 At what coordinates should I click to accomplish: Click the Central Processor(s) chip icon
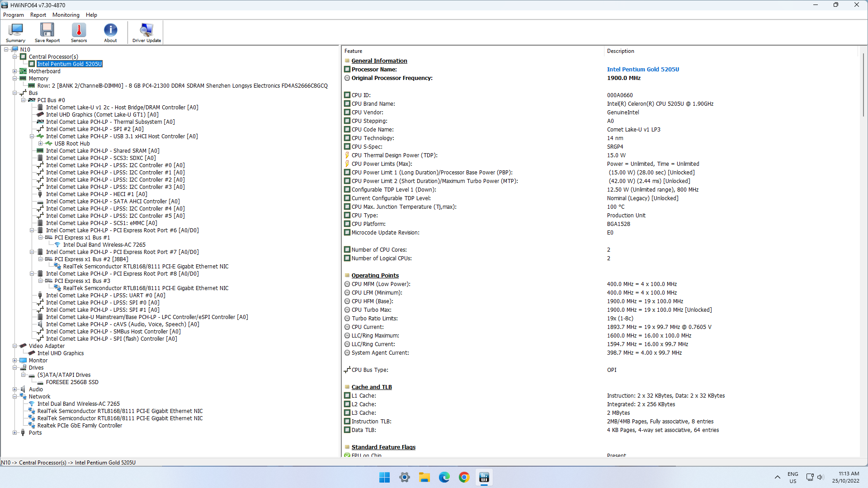point(23,57)
